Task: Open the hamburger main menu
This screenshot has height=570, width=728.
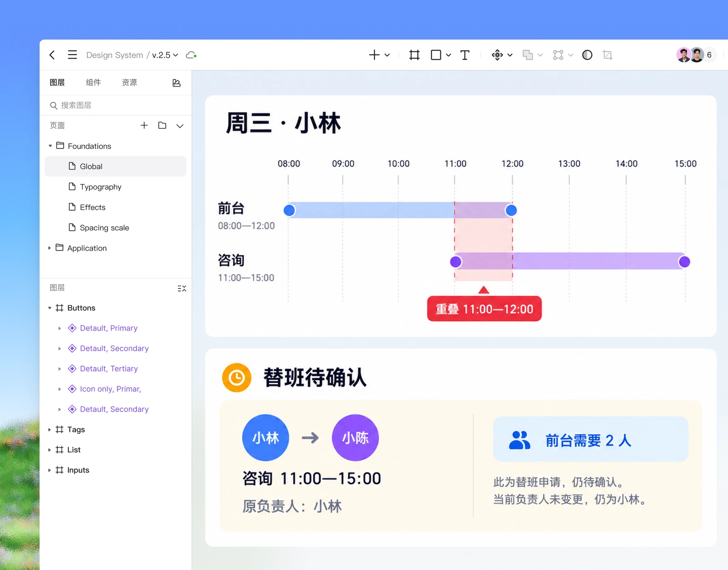Action: point(72,55)
